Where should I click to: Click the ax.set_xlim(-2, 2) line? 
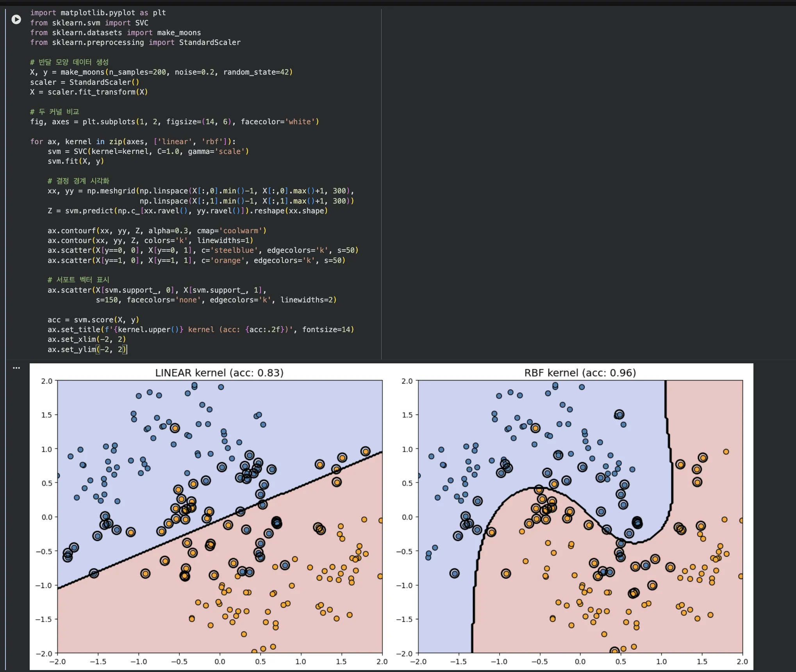[86, 340]
